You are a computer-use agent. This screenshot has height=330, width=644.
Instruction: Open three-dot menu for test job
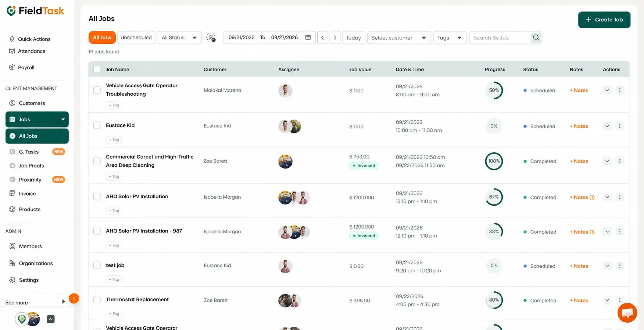pos(620,266)
